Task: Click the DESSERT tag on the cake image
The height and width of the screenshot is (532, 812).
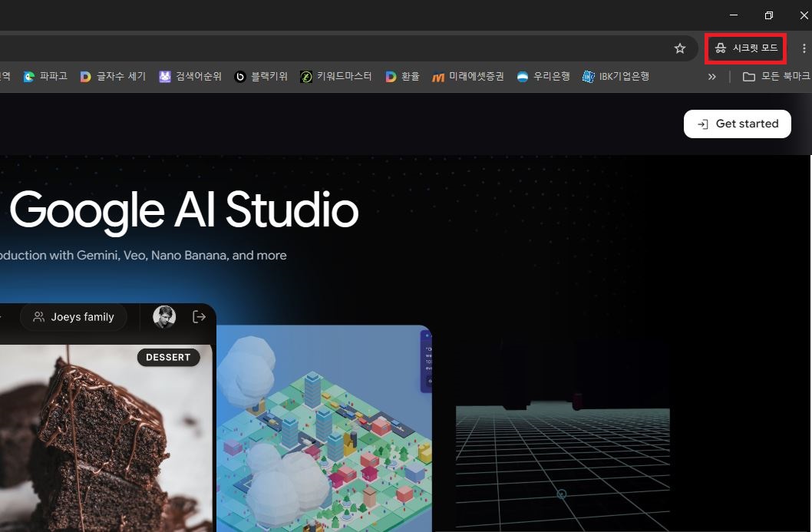Action: pyautogui.click(x=168, y=358)
